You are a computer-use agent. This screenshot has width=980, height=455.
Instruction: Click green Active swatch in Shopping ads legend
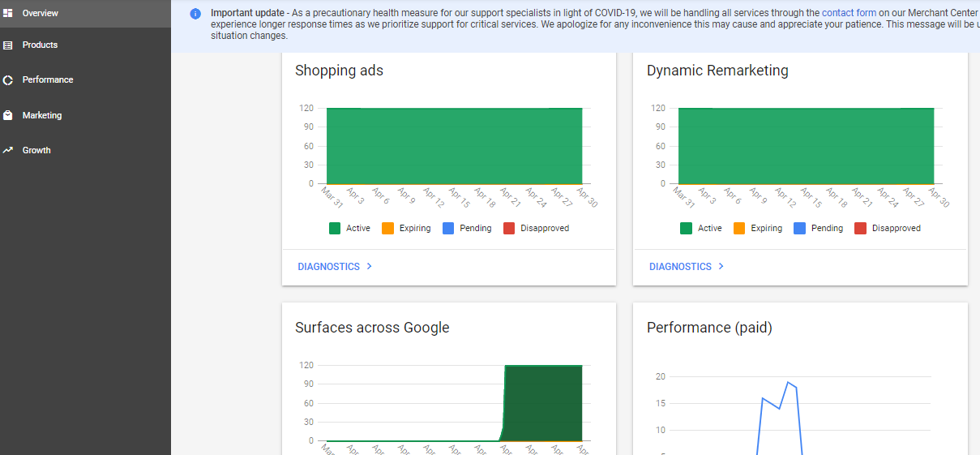click(335, 229)
